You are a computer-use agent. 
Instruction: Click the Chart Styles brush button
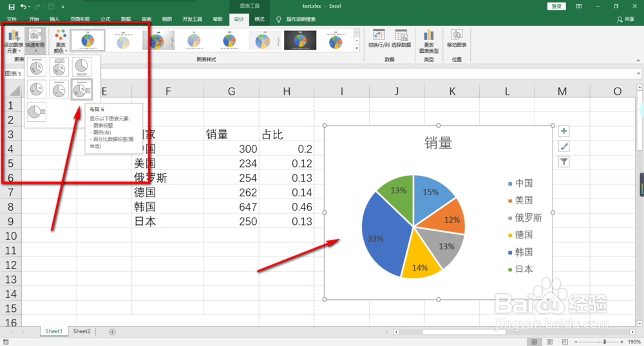(564, 146)
